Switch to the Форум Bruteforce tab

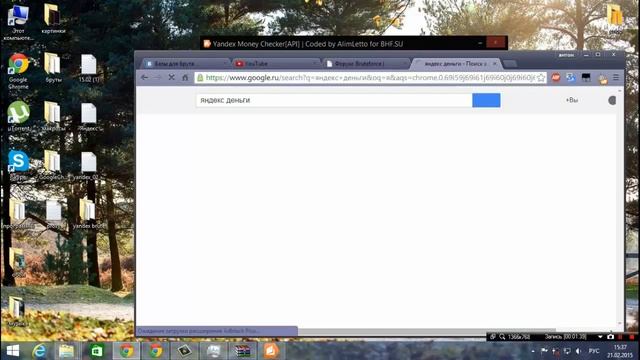366,64
